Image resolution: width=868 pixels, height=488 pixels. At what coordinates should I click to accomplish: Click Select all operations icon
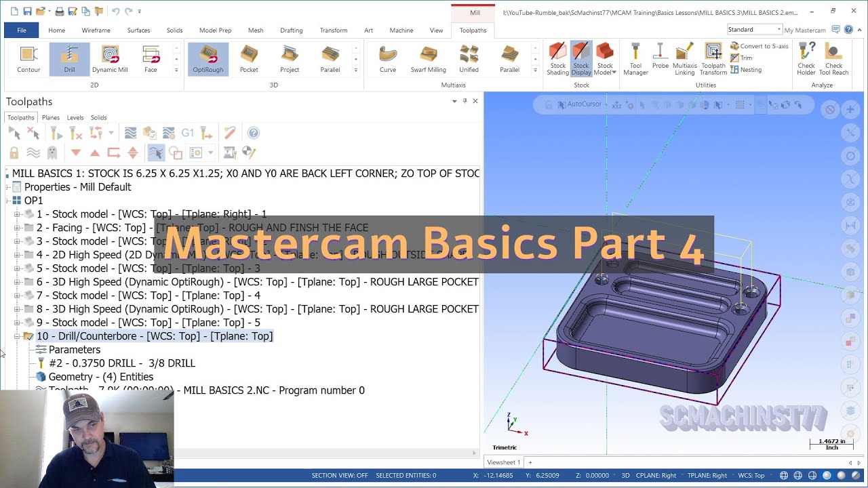click(14, 133)
